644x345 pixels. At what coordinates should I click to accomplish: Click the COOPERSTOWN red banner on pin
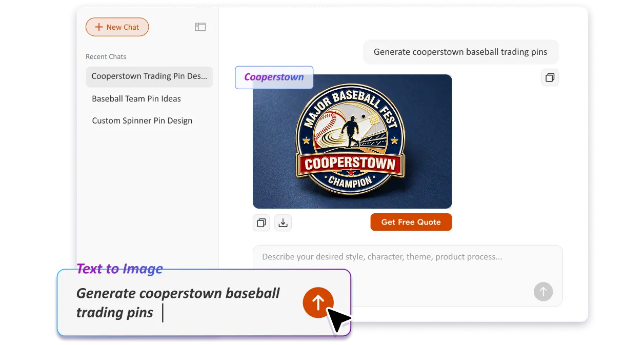click(350, 164)
